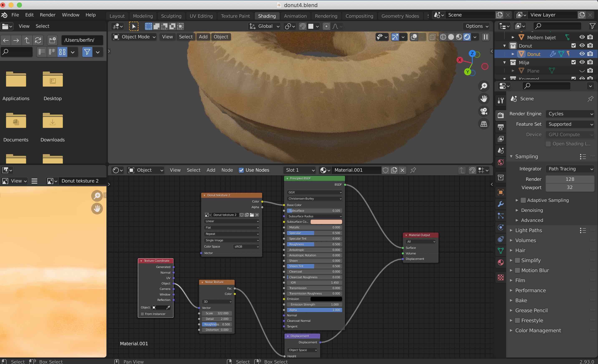Click fake user shield for Material.001

(385, 170)
